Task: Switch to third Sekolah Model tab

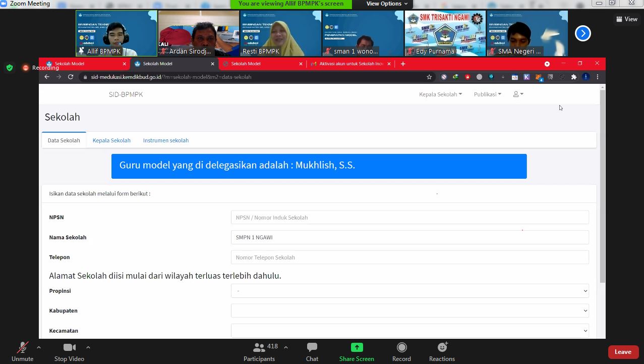Action: [262, 64]
